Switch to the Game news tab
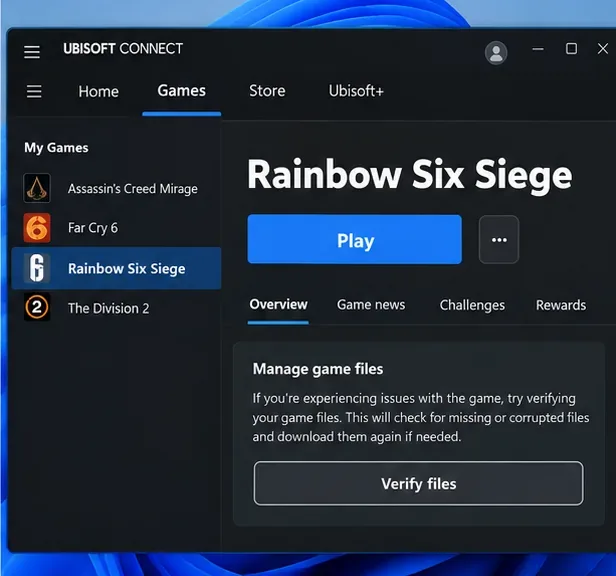616x576 pixels. click(x=371, y=305)
